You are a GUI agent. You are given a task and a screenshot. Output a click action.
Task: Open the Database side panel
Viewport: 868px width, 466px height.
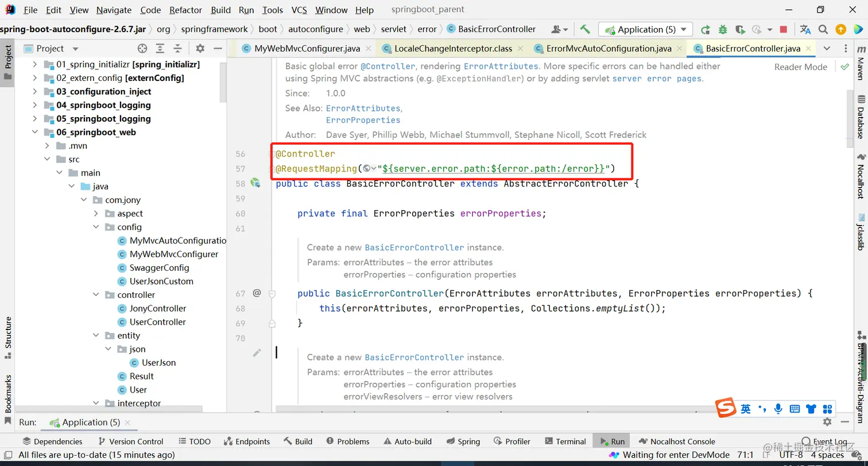click(x=861, y=118)
